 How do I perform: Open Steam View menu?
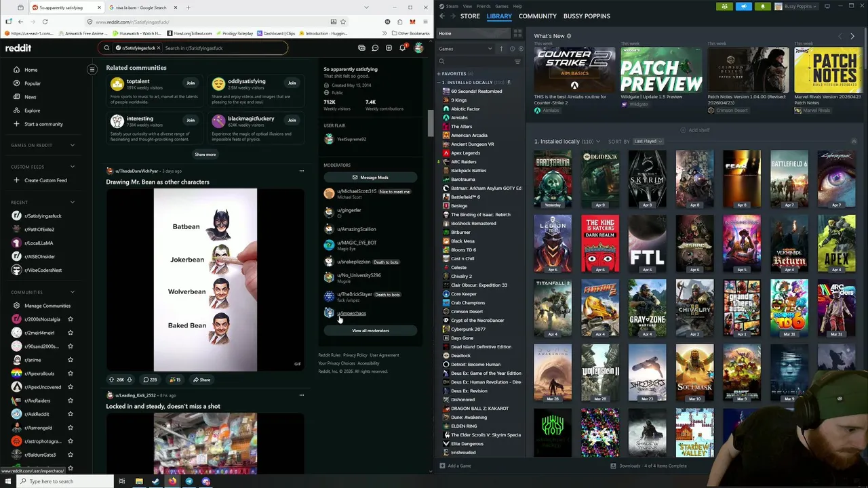[x=467, y=6]
